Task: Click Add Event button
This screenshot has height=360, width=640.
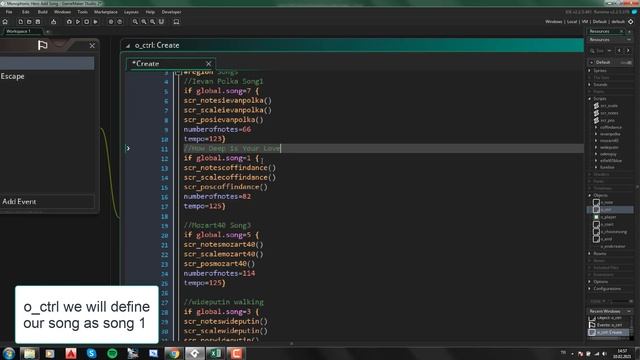Action: (47, 202)
